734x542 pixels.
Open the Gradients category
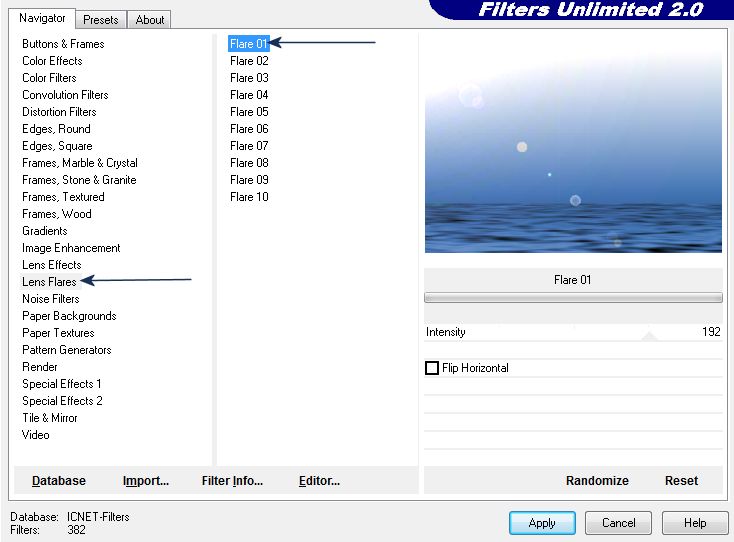pyautogui.click(x=44, y=231)
